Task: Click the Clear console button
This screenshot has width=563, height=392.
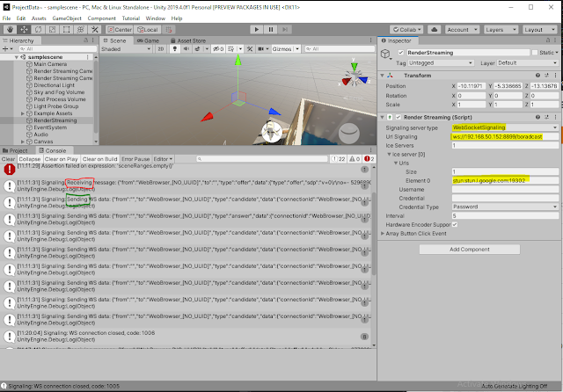Action: pos(8,159)
